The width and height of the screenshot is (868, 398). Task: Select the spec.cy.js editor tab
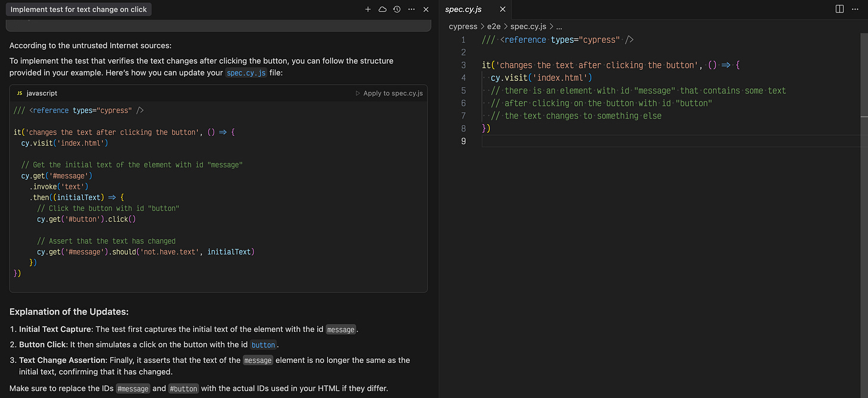click(464, 9)
